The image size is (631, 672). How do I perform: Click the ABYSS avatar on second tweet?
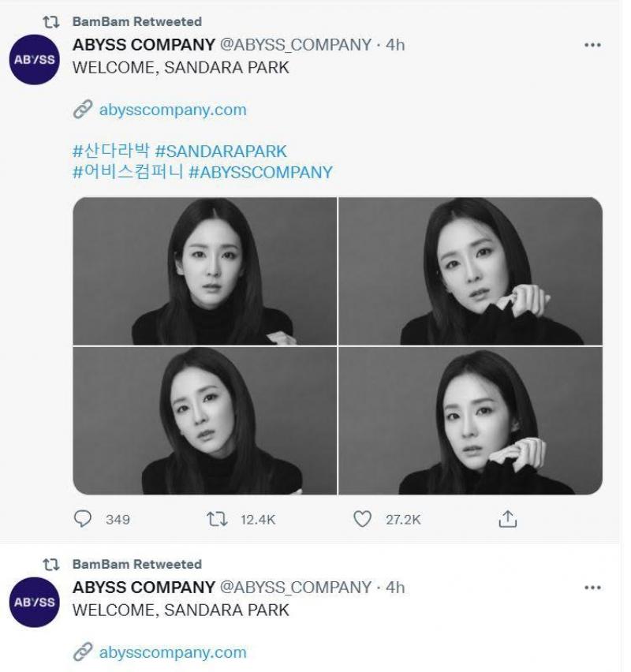34,602
